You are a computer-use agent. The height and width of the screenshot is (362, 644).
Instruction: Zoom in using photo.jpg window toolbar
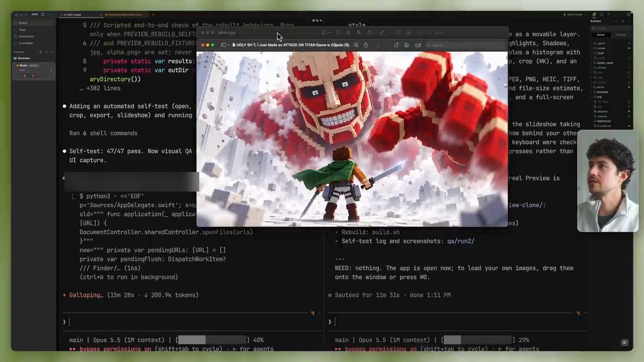[x=359, y=33]
